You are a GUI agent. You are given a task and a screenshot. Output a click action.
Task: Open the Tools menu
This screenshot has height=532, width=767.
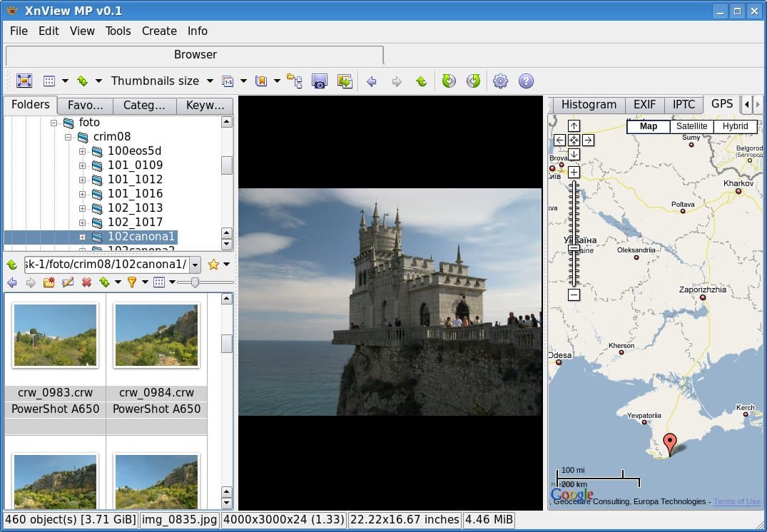tap(118, 31)
